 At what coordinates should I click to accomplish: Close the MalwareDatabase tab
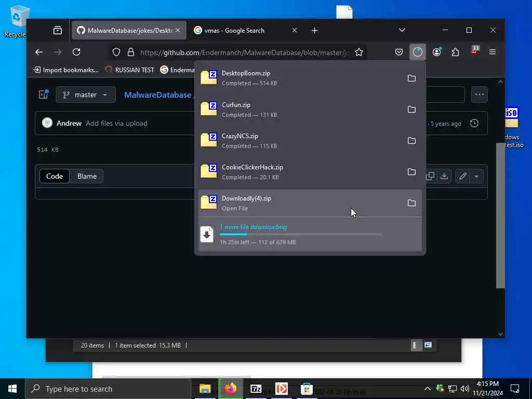coord(178,31)
